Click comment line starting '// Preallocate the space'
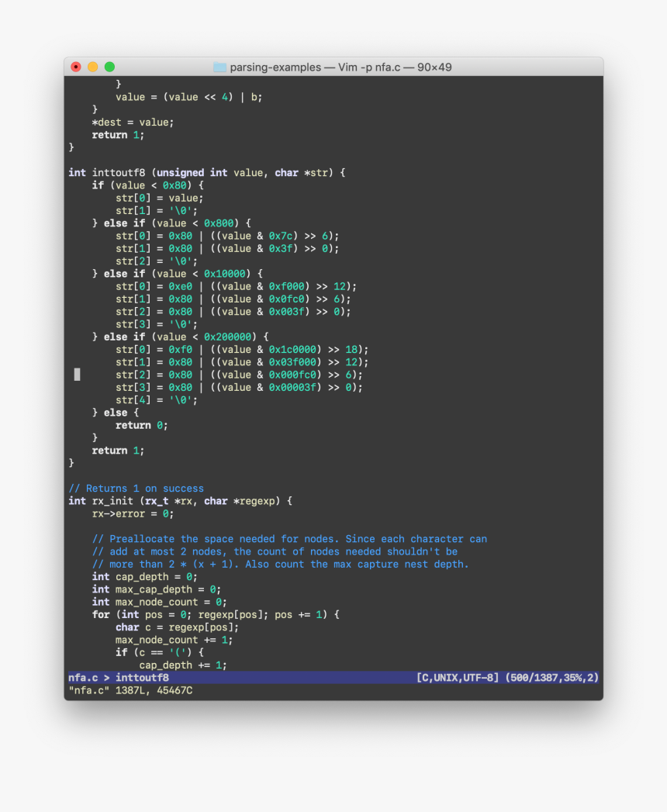Screen dimensions: 667x812 pyautogui.click(x=289, y=539)
